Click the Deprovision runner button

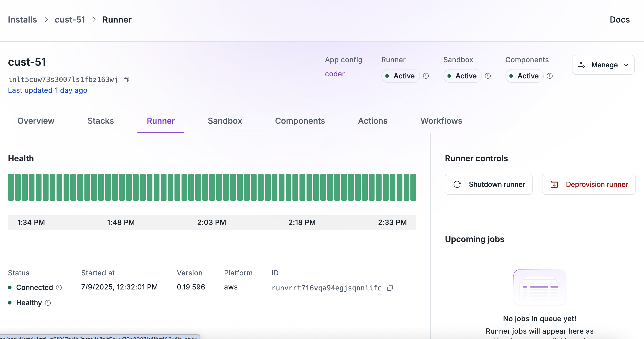pyautogui.click(x=588, y=184)
